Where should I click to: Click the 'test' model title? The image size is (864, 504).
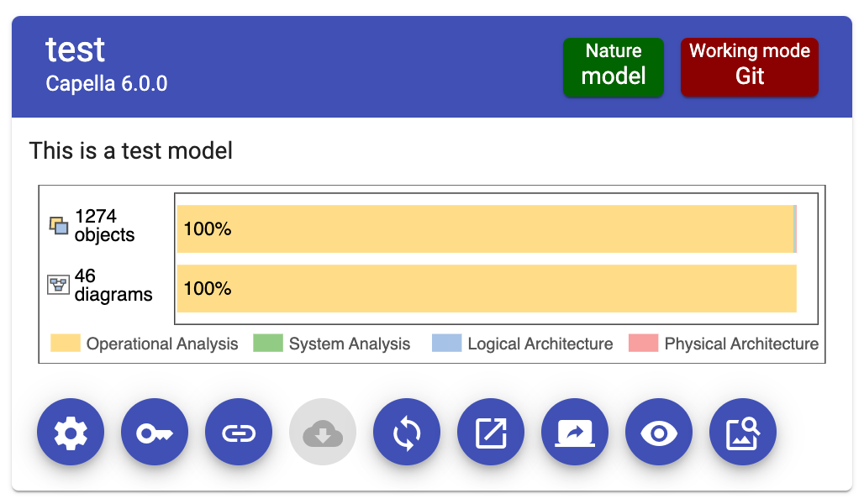click(x=75, y=50)
